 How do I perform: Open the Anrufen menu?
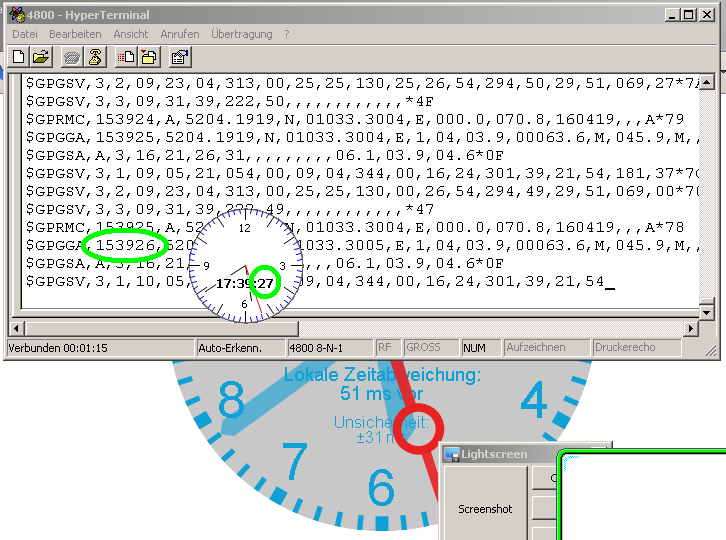pyautogui.click(x=180, y=34)
